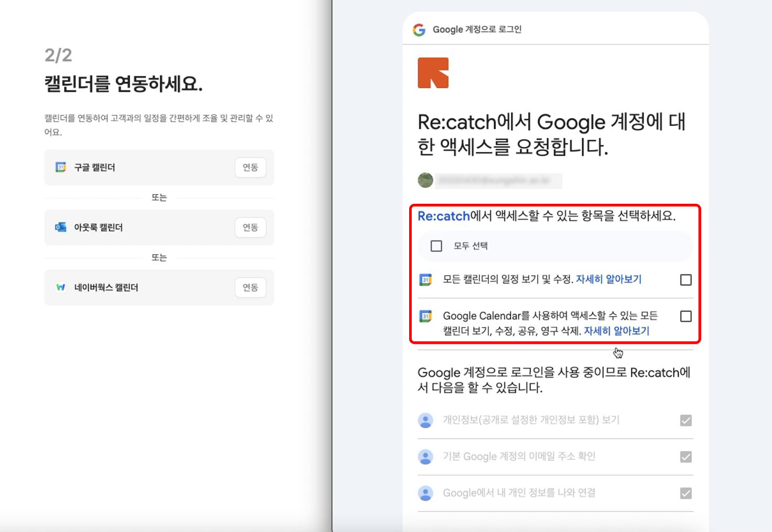Tick the Google Calendar full access checkbox
Screen dimensions: 772x532
[686, 316]
